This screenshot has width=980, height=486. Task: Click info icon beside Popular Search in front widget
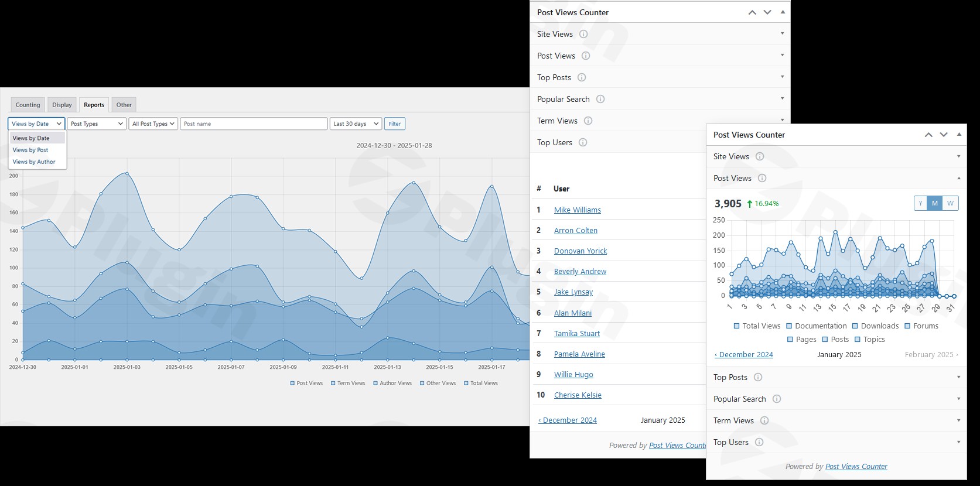point(777,399)
